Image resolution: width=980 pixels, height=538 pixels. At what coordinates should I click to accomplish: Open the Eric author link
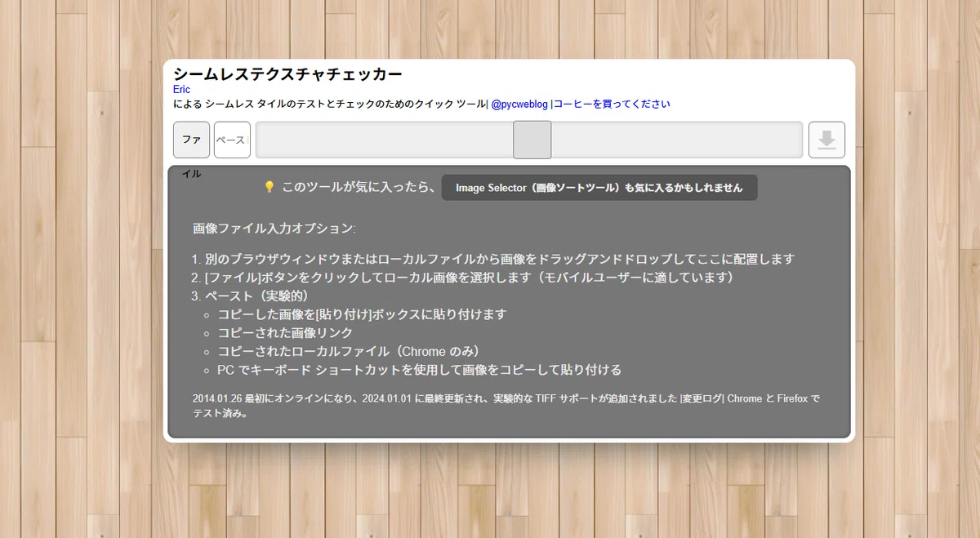click(x=181, y=89)
